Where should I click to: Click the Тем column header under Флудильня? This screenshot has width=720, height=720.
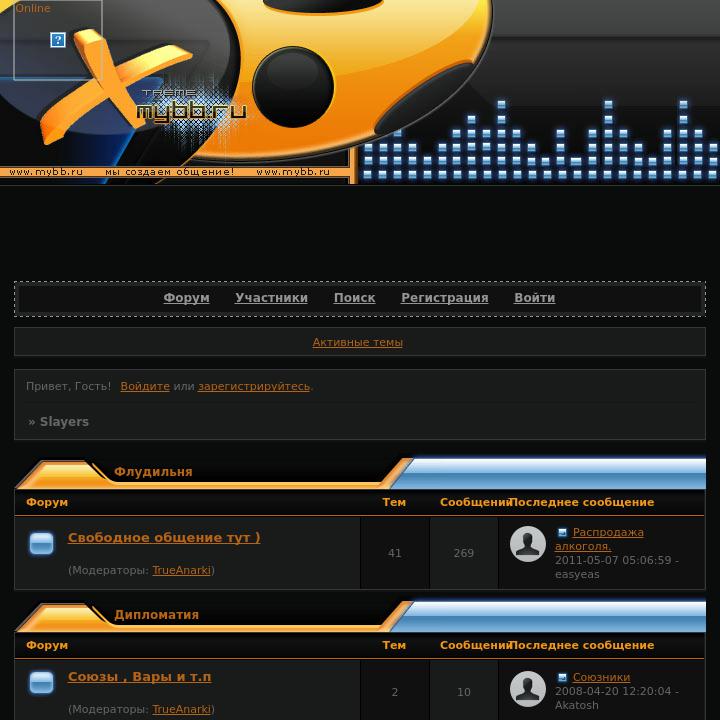click(394, 502)
